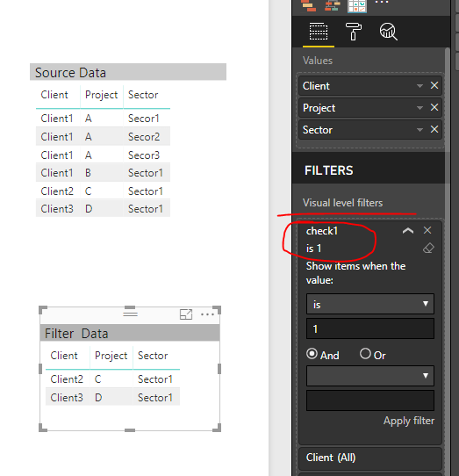Remove Sector field from Values
The height and width of the screenshot is (476, 459).
(434, 129)
